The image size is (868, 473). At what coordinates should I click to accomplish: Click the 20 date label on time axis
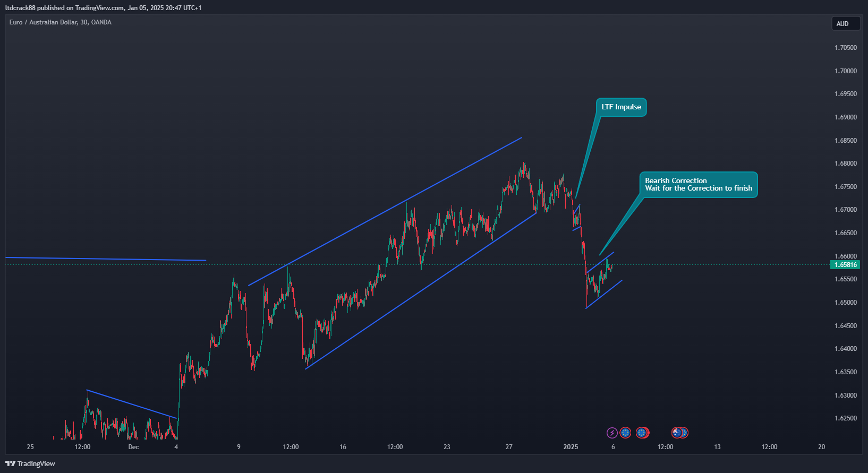click(821, 447)
